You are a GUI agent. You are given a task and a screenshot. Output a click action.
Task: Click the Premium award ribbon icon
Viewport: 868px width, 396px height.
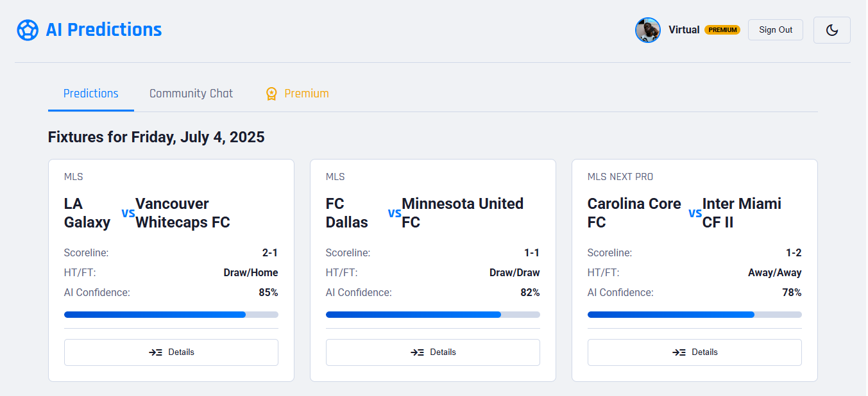pos(272,94)
